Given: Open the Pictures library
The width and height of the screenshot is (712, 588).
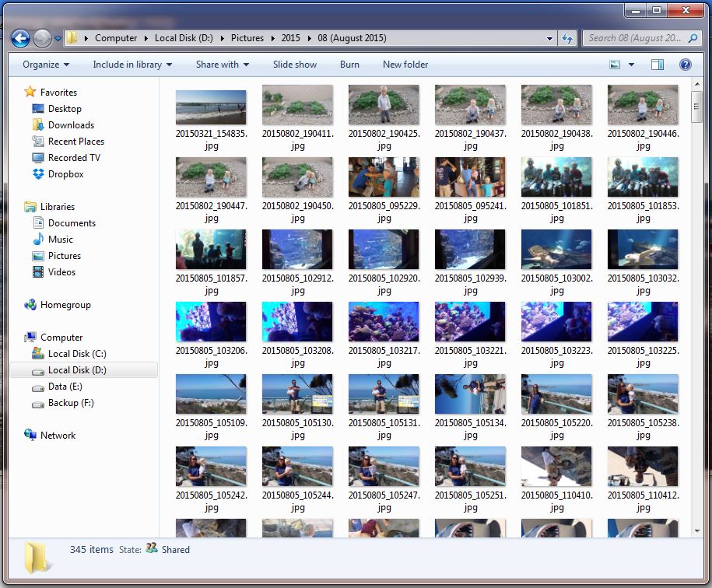Looking at the screenshot, I should [x=65, y=255].
